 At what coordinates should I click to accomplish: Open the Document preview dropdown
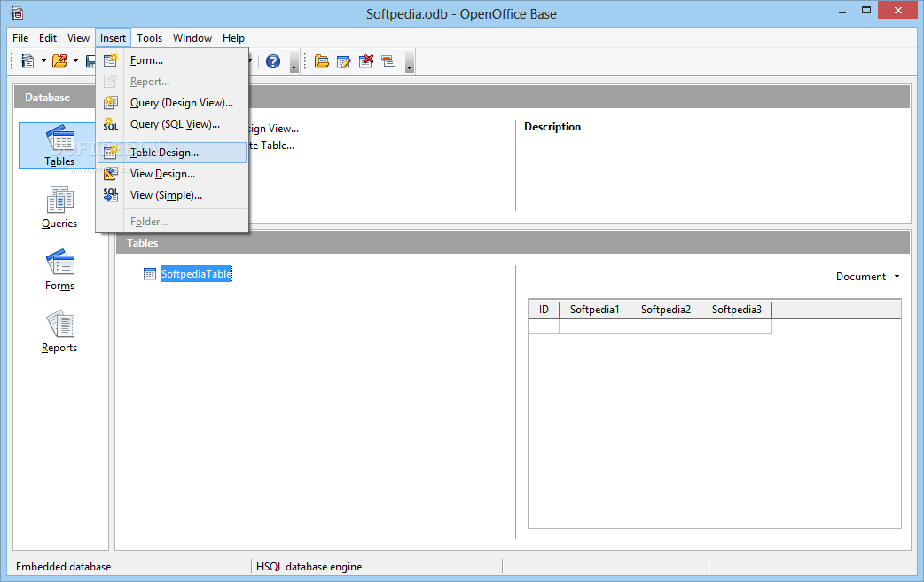pos(867,277)
